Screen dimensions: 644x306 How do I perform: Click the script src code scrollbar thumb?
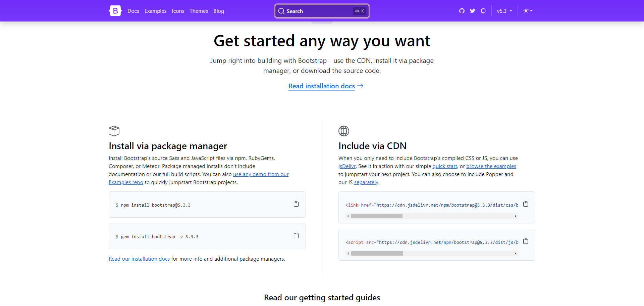377,254
